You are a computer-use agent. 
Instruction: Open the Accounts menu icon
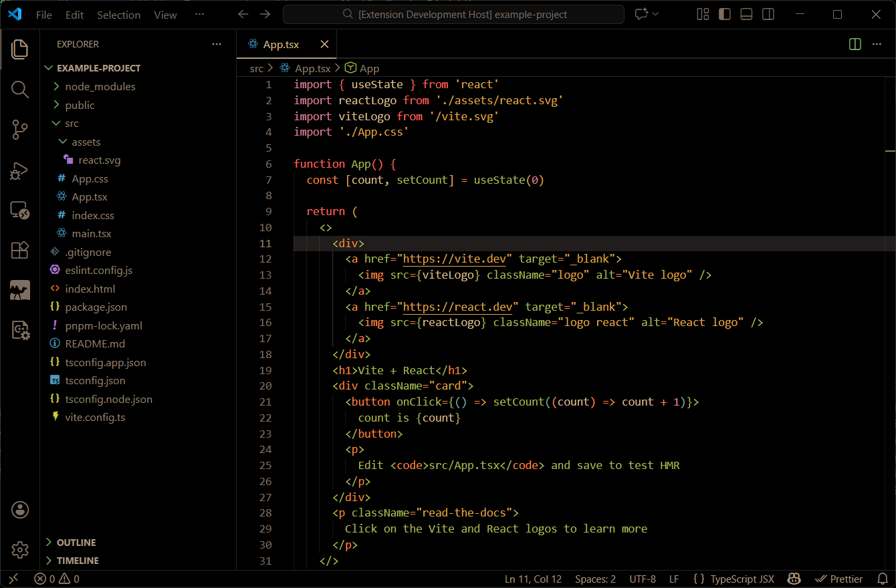(x=20, y=510)
